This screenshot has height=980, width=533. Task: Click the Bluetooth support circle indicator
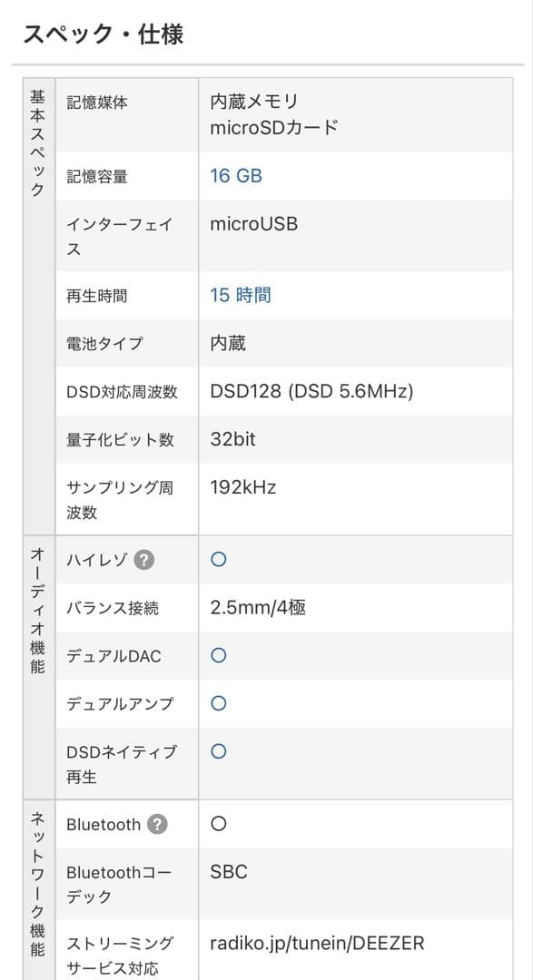click(218, 824)
